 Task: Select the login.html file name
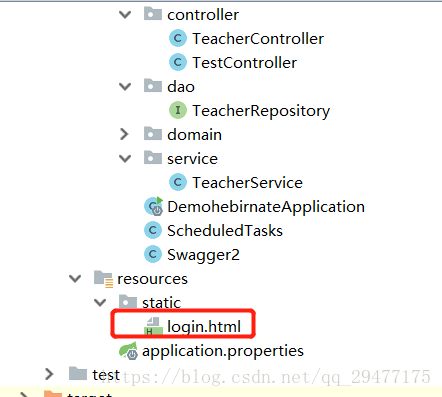coord(204,326)
